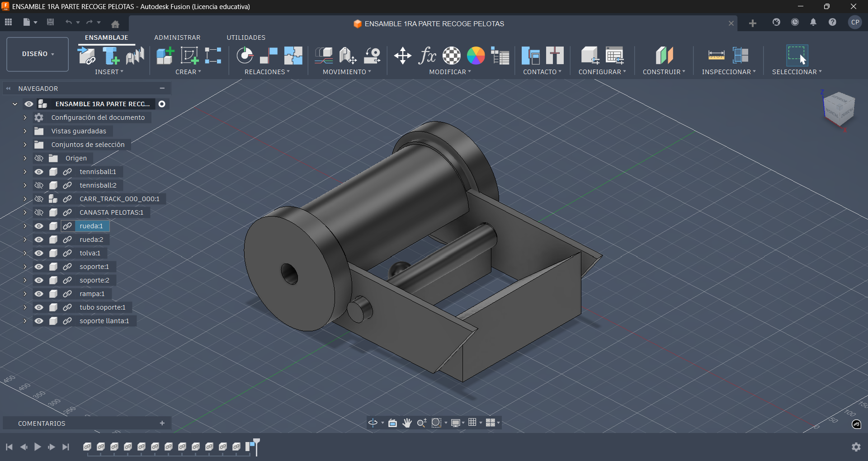Viewport: 868px width, 461px height.
Task: Click the Guardar (save) icon in the toolbar
Action: (50, 22)
